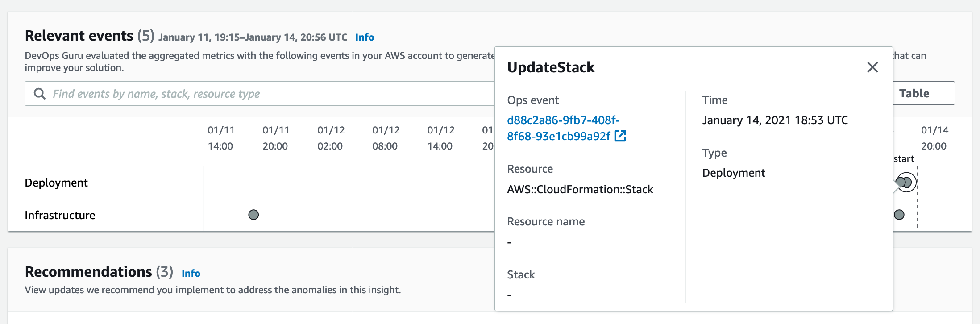Click the Infrastructure row label
The width and height of the screenshot is (980, 324).
click(60, 215)
